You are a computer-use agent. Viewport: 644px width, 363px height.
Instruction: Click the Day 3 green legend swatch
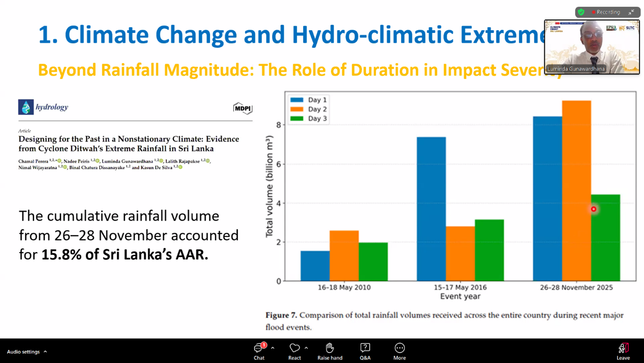tap(297, 119)
